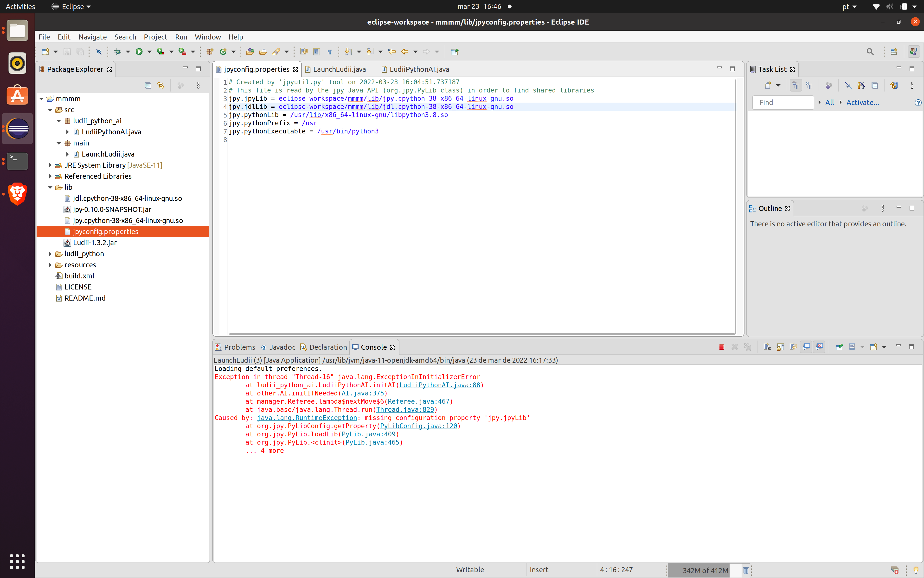The image size is (924, 578).
Task: Toggle Scroll Lock in Console
Action: pos(780,347)
